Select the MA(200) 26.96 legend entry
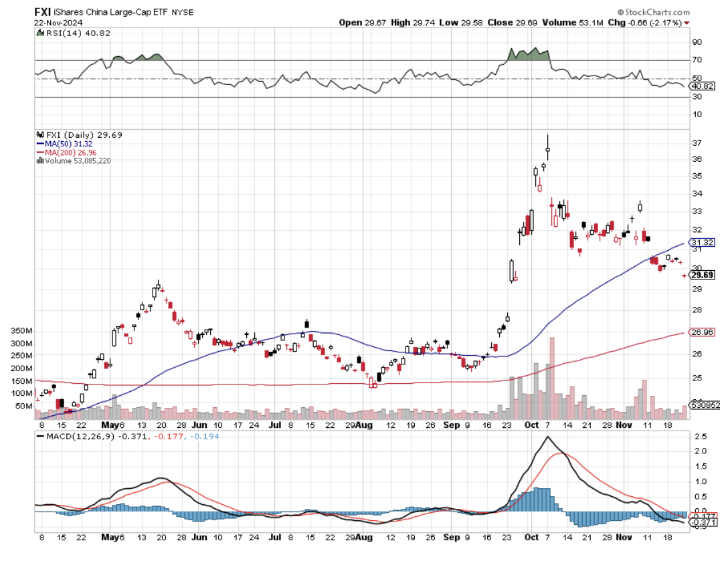 point(62,152)
